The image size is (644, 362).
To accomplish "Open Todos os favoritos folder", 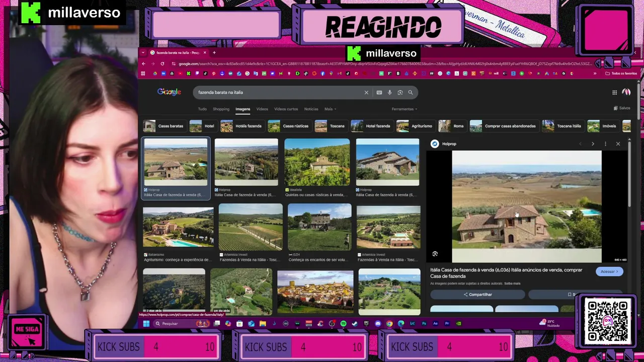I will point(621,73).
